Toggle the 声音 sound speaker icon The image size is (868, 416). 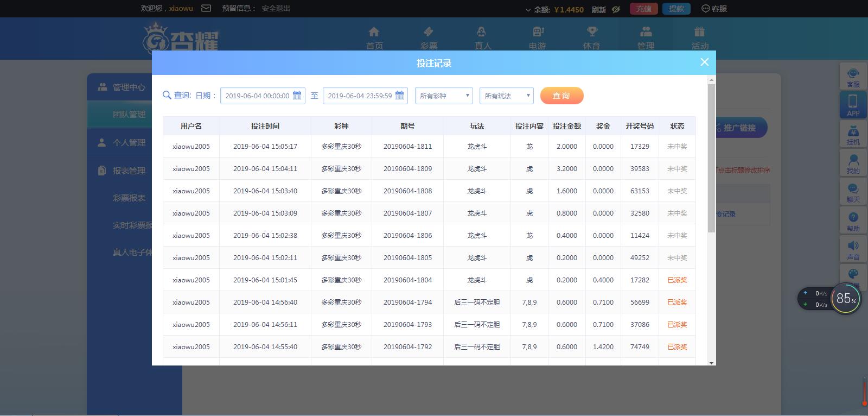(x=853, y=250)
